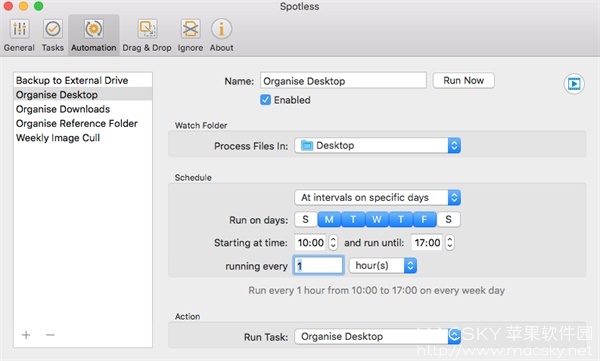The image size is (600, 361).
Task: Click the 17:00 end time field
Action: [427, 242]
